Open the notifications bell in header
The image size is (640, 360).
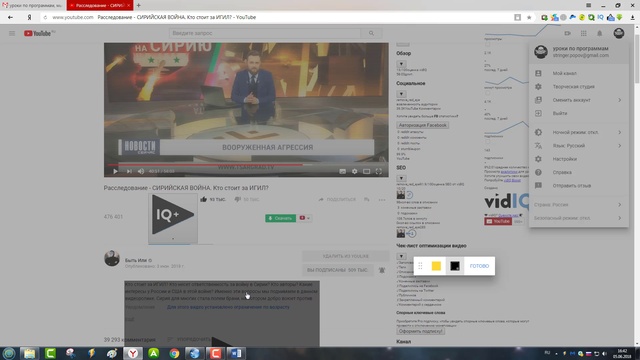pyautogui.click(x=600, y=33)
